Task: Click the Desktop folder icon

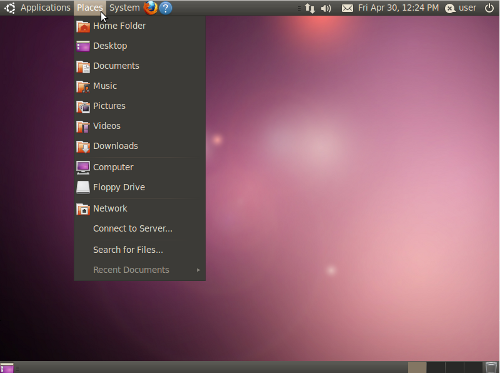Action: pyautogui.click(x=83, y=46)
